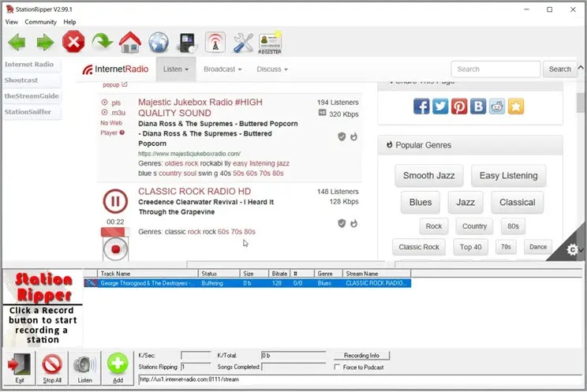The height and width of the screenshot is (392, 587).
Task: Go back with the green left arrow
Action: [17, 43]
